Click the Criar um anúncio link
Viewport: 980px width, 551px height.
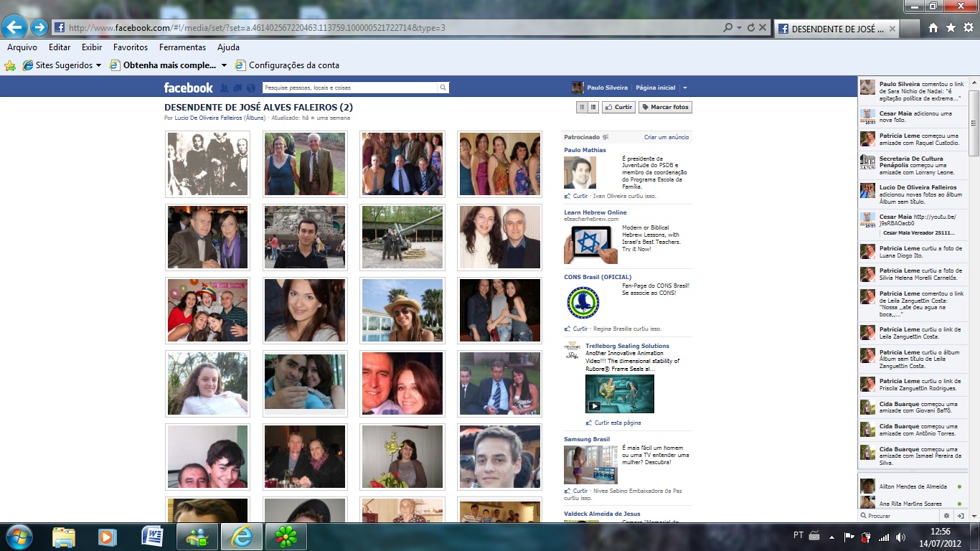(666, 137)
